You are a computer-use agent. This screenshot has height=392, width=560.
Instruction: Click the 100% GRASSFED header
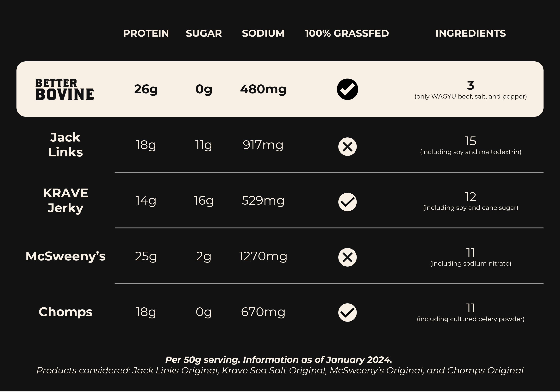tap(347, 33)
